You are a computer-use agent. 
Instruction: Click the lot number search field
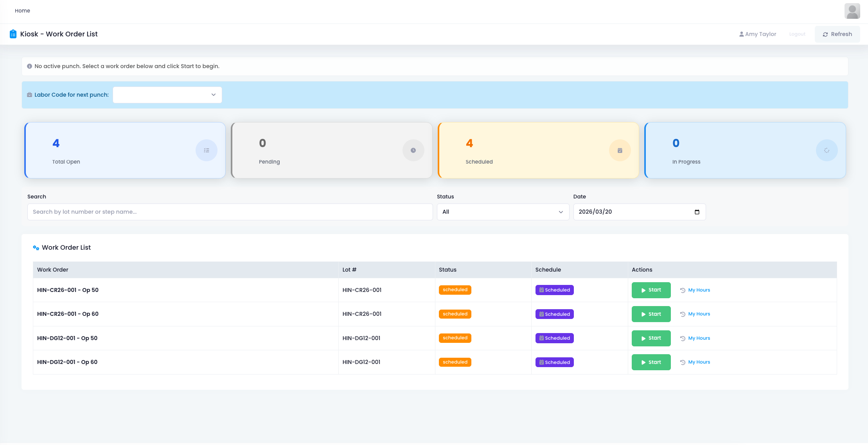click(x=230, y=212)
